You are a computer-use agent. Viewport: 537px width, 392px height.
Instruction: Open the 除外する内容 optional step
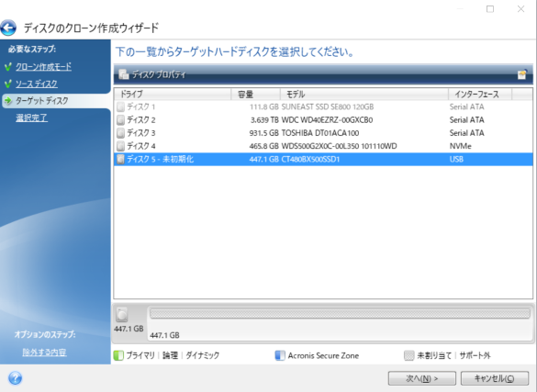click(x=44, y=352)
